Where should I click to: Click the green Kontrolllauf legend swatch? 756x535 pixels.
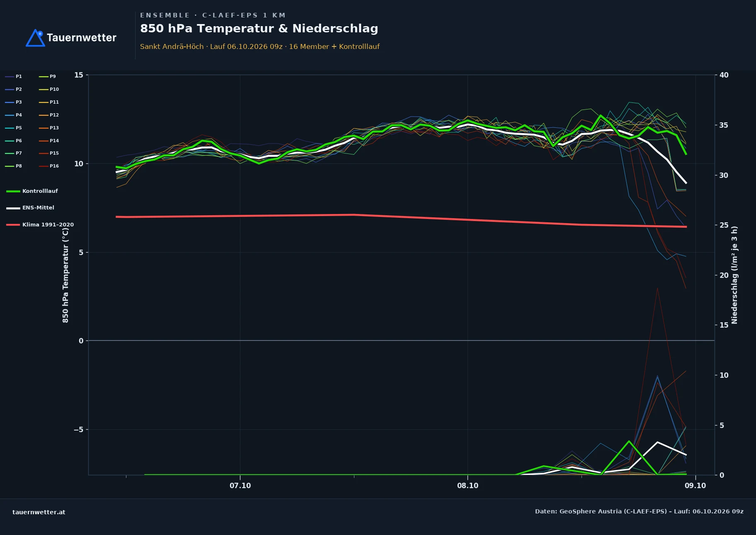pyautogui.click(x=13, y=191)
